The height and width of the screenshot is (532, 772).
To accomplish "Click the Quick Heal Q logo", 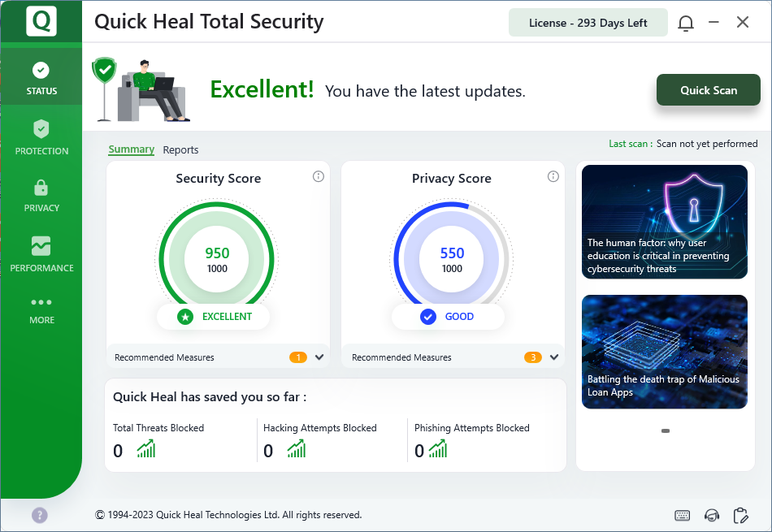I will [x=41, y=21].
